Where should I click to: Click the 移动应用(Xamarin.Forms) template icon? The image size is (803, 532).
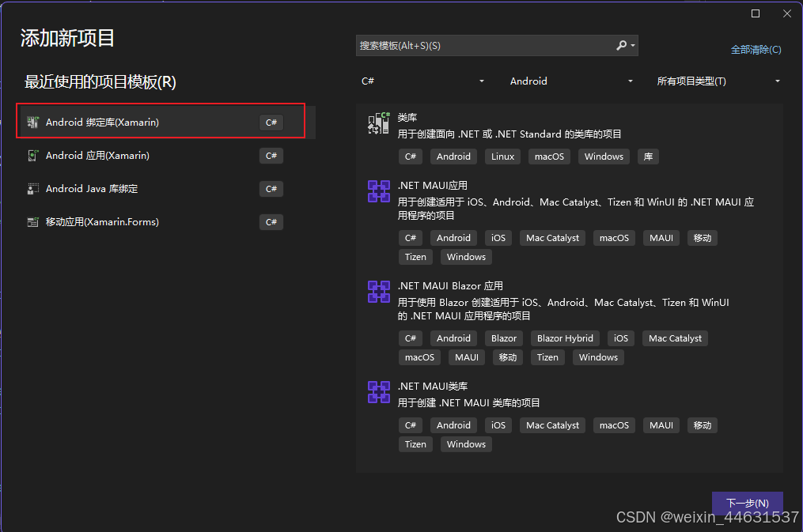[32, 222]
